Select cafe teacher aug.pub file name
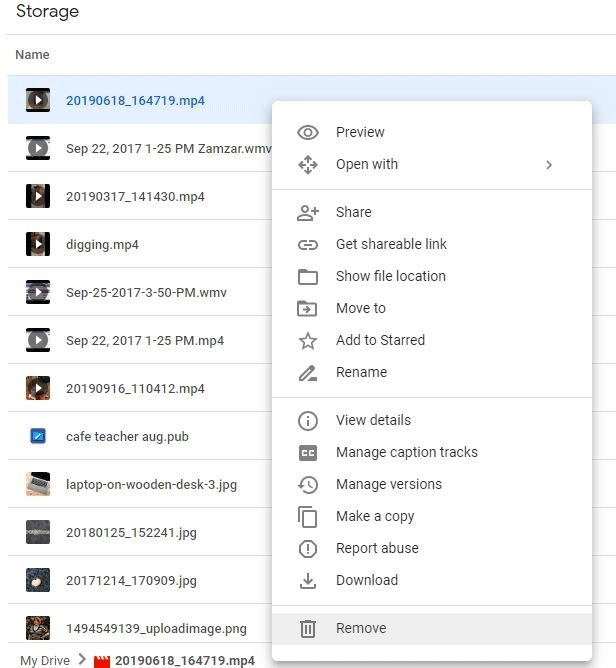616x668 pixels. (127, 437)
